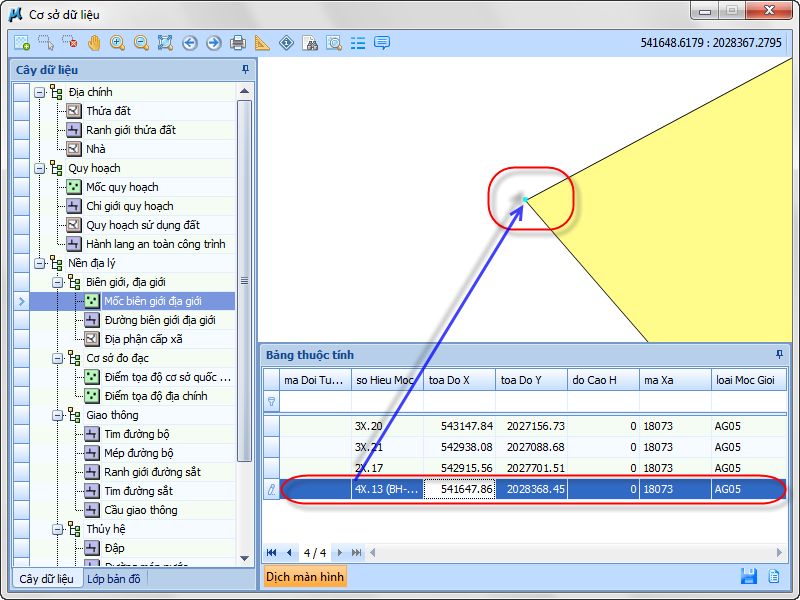This screenshot has height=600, width=800.
Task: Collapse the Địa chính tree node
Action: [39, 92]
